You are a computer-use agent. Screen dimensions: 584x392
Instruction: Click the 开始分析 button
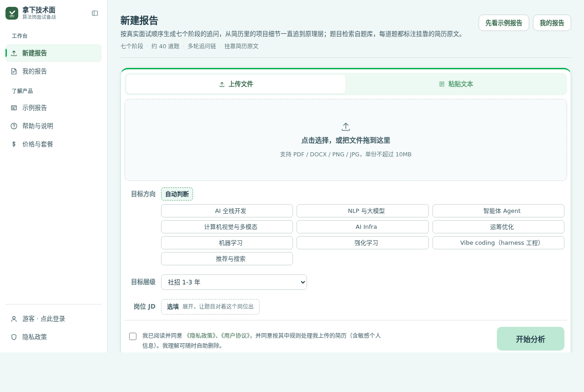pos(531,339)
